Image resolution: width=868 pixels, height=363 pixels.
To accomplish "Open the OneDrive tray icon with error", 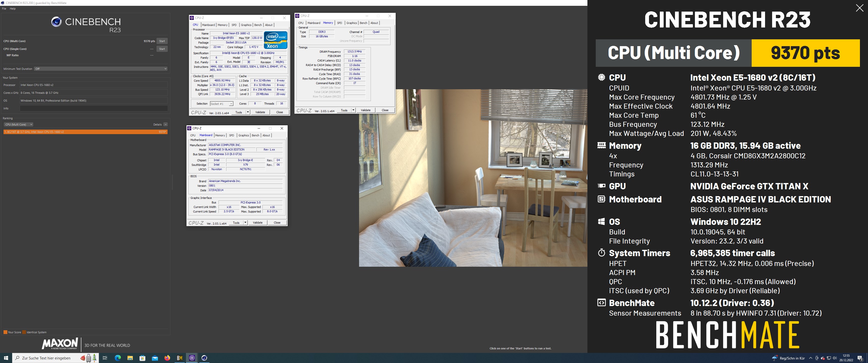I will (823, 358).
